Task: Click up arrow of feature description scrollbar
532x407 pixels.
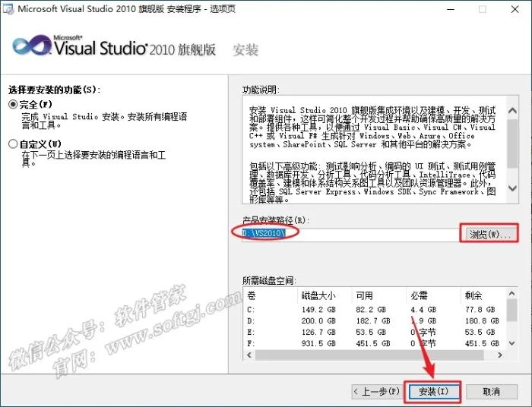Action: 512,110
